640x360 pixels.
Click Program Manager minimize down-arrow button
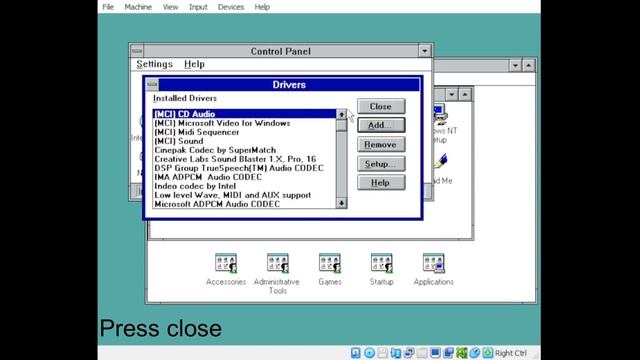coord(515,65)
